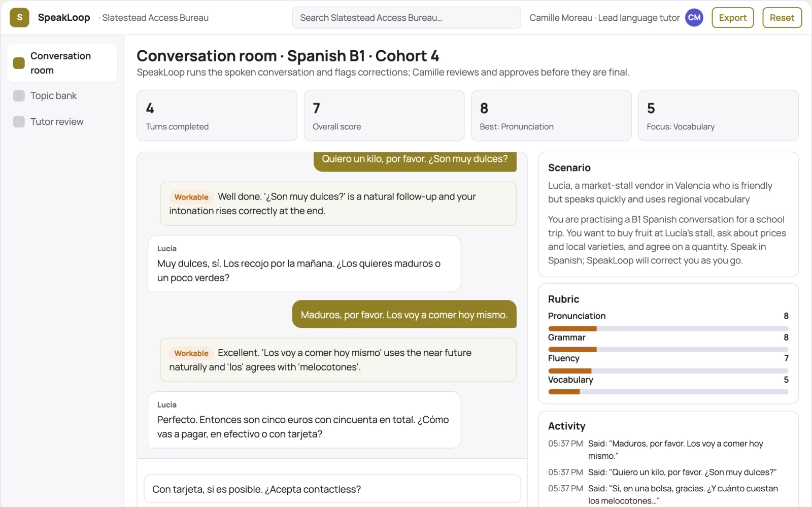The height and width of the screenshot is (507, 812).
Task: Click the Pronunciation rubric progress bar
Action: point(668,329)
